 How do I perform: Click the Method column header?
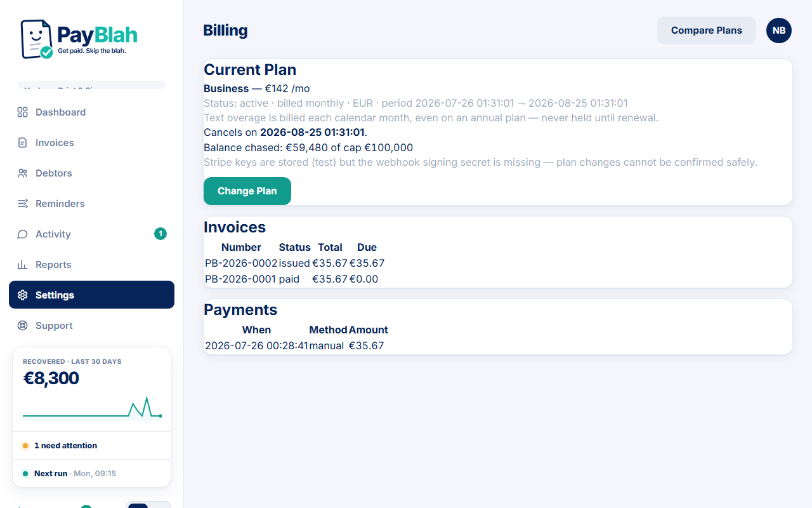point(328,330)
